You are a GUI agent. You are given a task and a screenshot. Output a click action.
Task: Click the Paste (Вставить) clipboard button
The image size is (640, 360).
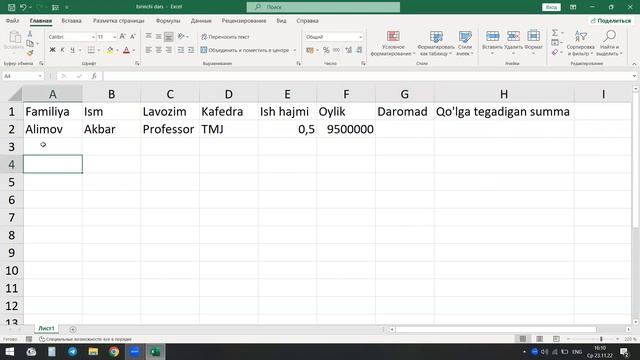pos(14,41)
